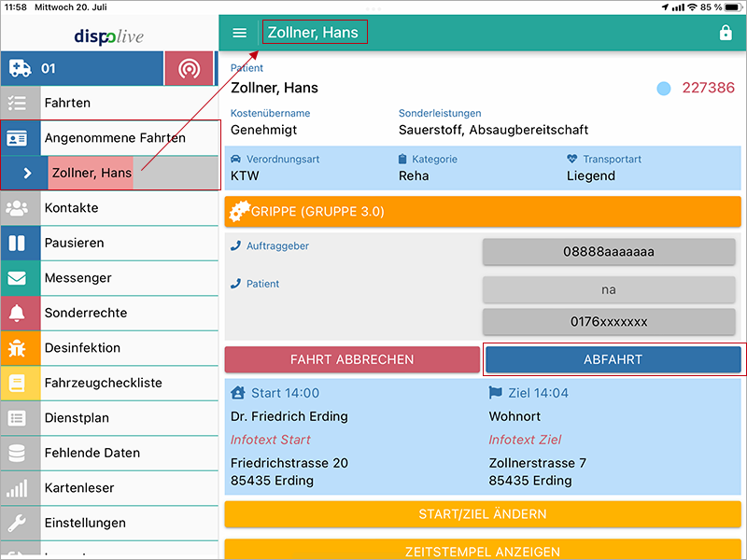Open the hamburger menu in the header
The width and height of the screenshot is (747, 560).
click(x=239, y=33)
